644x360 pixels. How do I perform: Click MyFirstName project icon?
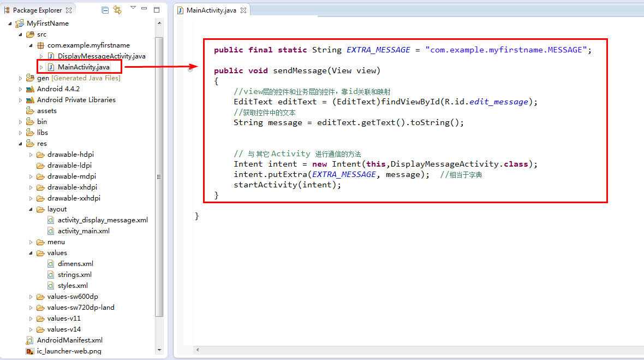coord(20,23)
